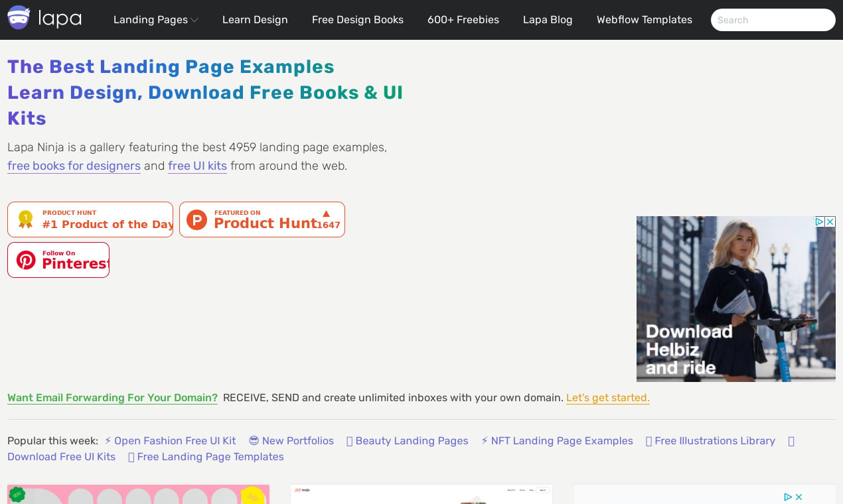Click the gold medal icon on Product Hunt badge
The height and width of the screenshot is (504, 843).
coord(25,220)
